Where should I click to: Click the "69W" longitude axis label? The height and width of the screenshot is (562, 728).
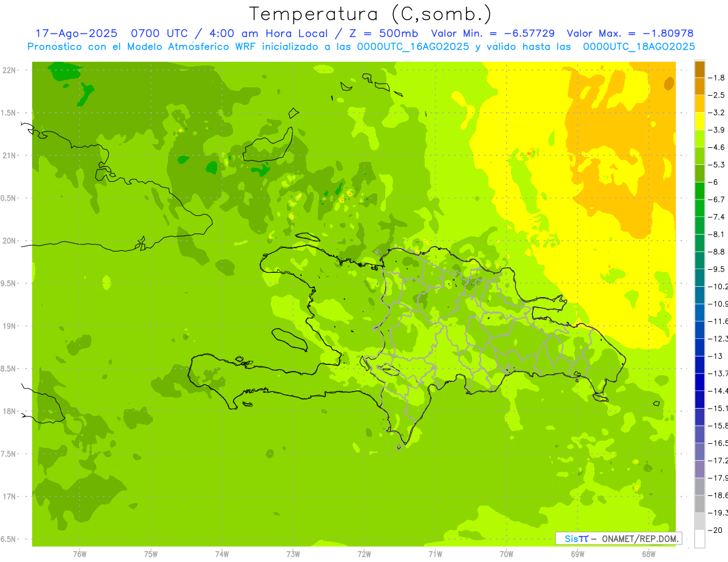click(x=578, y=554)
